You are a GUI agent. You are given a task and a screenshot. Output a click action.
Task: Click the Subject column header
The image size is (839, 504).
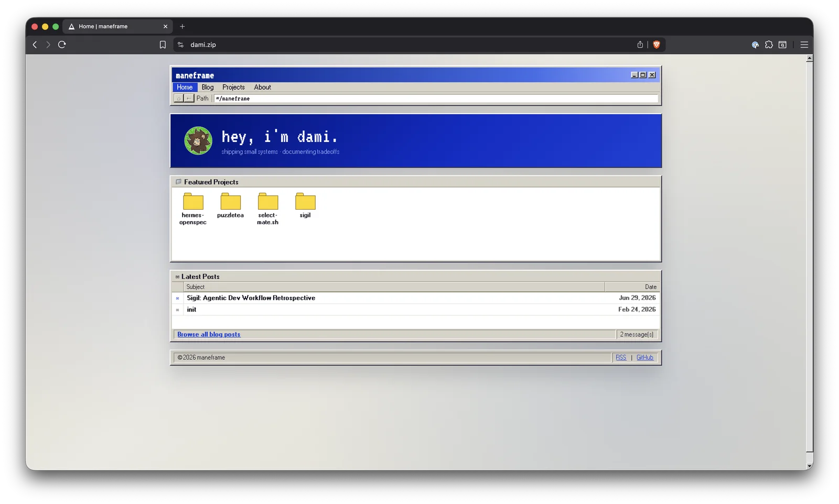394,287
